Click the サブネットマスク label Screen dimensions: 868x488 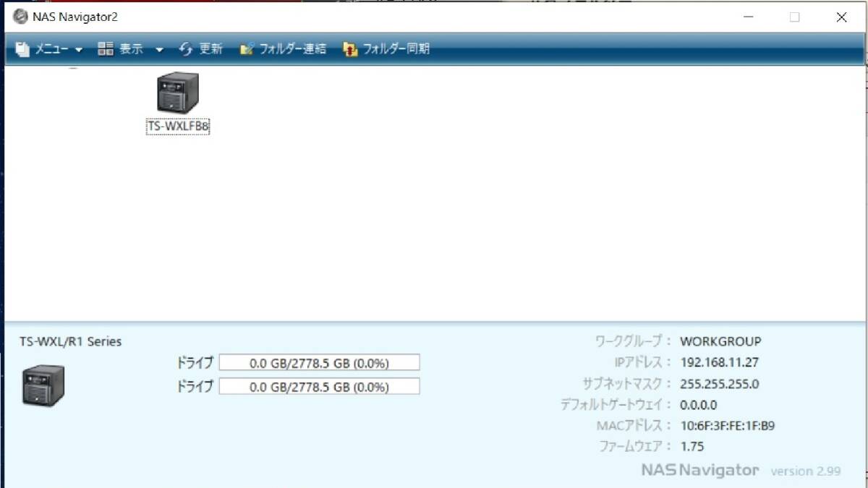(x=627, y=384)
